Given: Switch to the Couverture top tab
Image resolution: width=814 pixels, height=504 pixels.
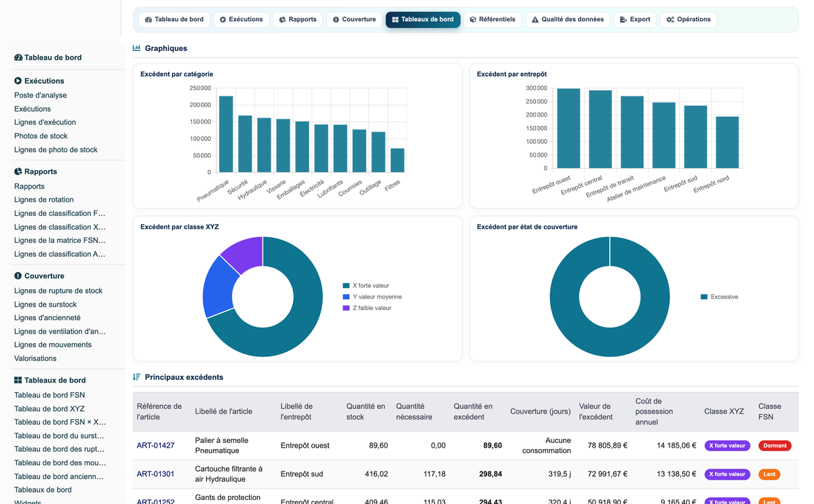Looking at the screenshot, I should (354, 20).
